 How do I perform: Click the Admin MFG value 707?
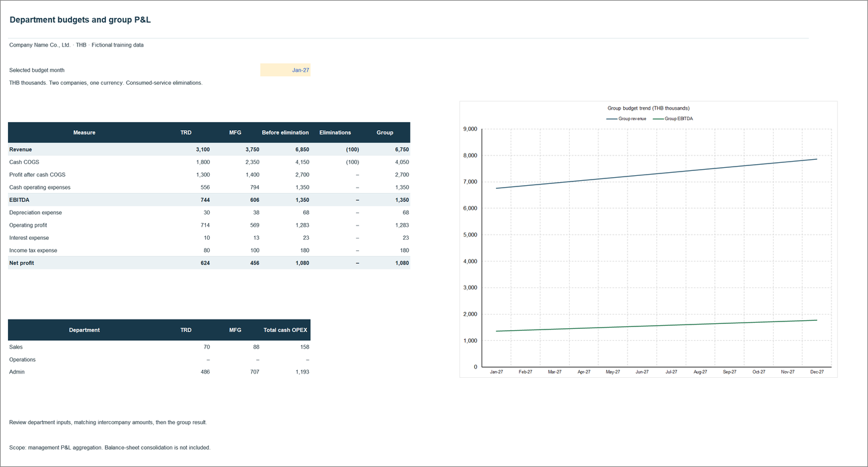254,372
